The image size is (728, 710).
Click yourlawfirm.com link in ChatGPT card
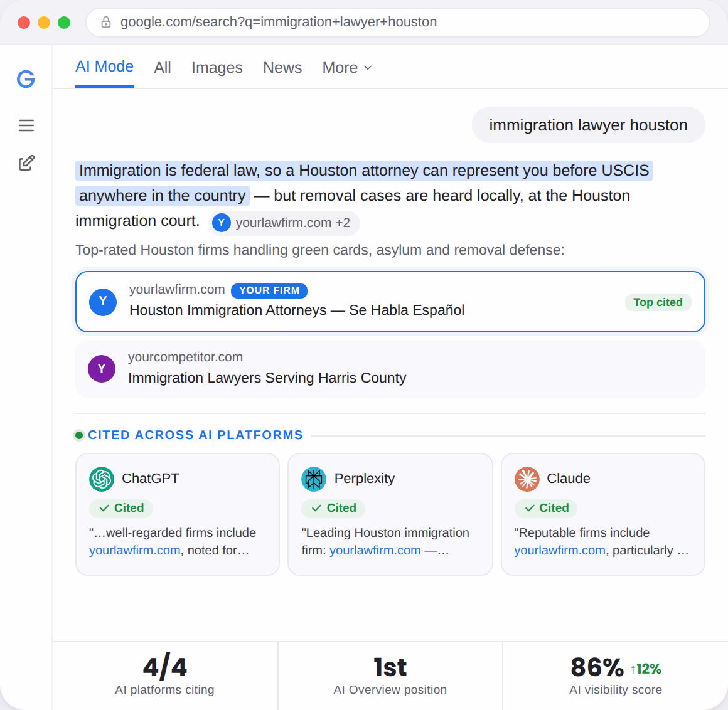135,550
